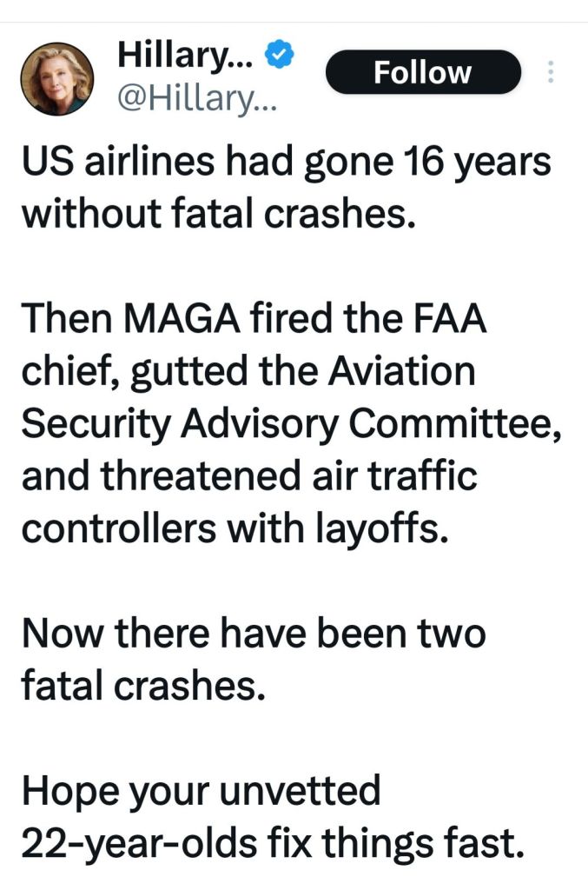Screen dimensions: 588x890
Task: Open the profile picture avatar
Action: tap(56, 78)
